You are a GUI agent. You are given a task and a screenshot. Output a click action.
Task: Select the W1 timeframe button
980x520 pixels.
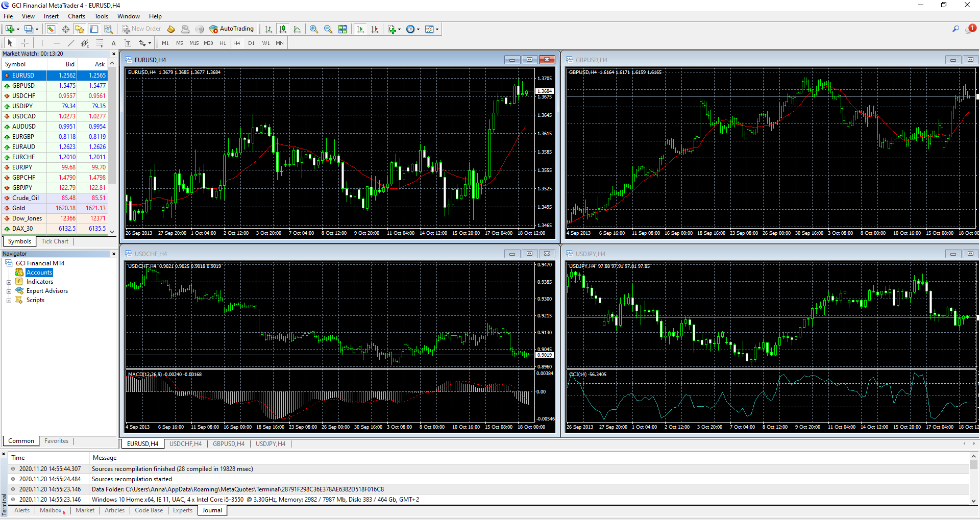click(266, 43)
